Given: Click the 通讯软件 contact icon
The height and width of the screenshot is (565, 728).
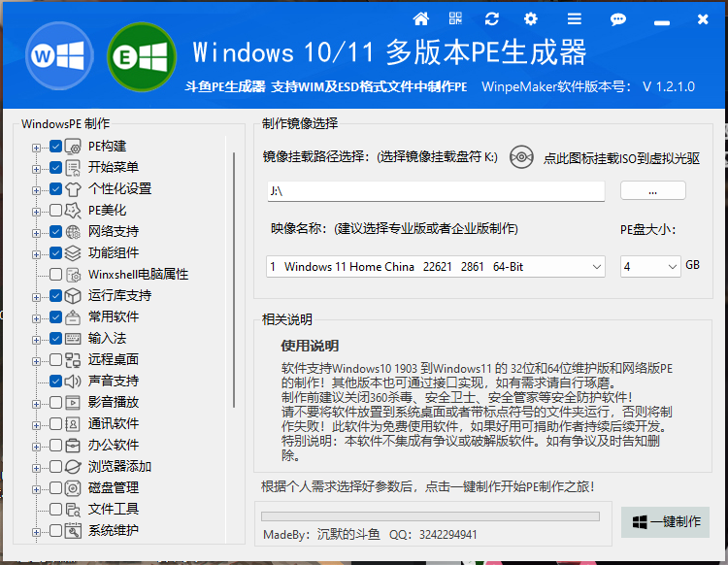Looking at the screenshot, I should [73, 424].
